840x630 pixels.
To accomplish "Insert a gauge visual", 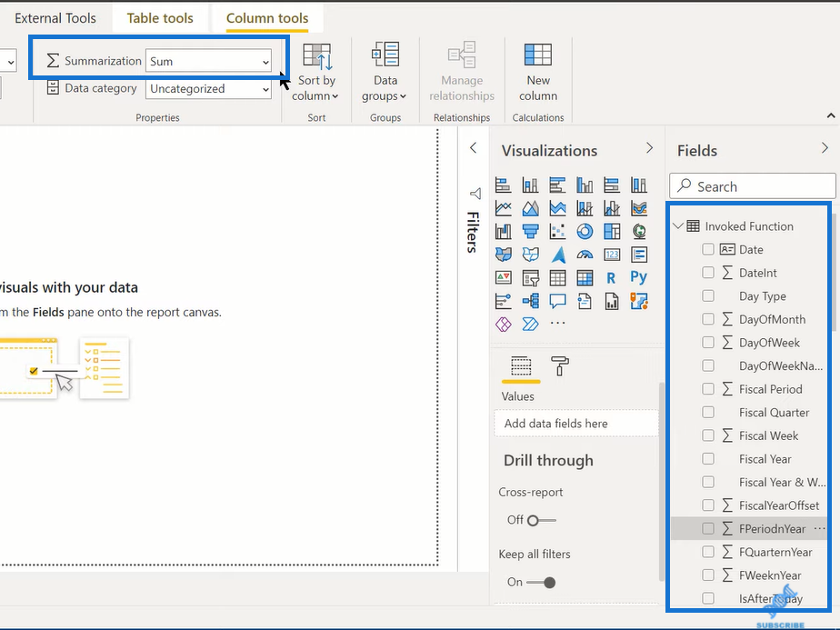I will tap(585, 255).
